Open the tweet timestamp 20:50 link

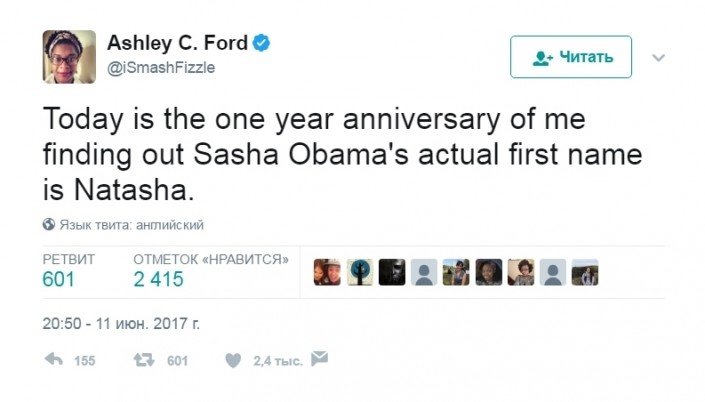[121, 324]
